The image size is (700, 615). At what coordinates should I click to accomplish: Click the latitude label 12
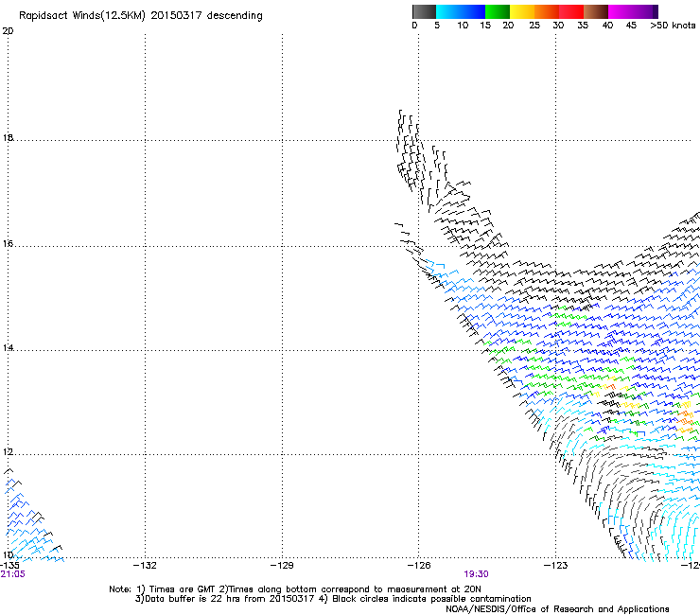(x=8, y=452)
